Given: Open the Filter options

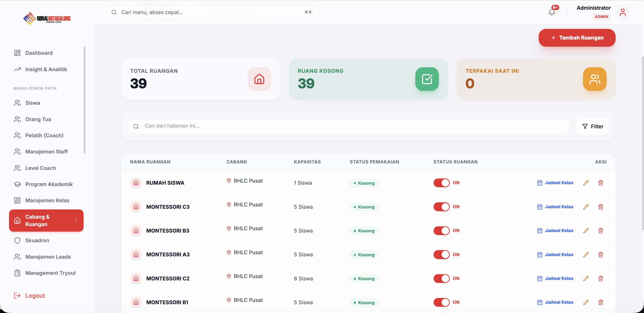Looking at the screenshot, I should (593, 127).
